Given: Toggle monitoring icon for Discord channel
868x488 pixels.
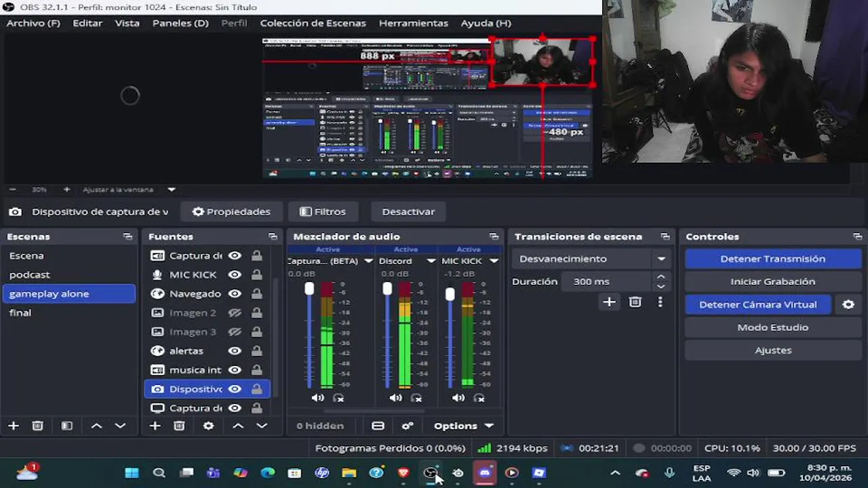Looking at the screenshot, I should (416, 398).
